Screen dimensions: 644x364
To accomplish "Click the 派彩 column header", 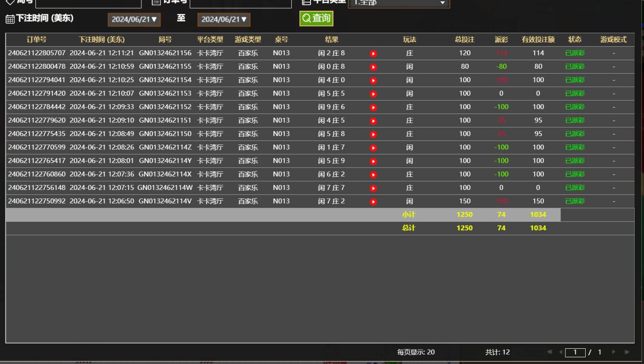I will 501,39.
